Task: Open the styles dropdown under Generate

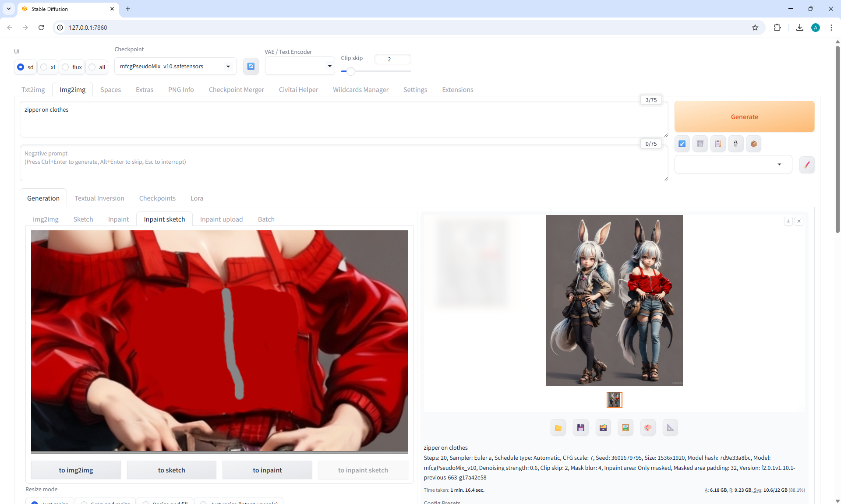Action: click(x=733, y=165)
